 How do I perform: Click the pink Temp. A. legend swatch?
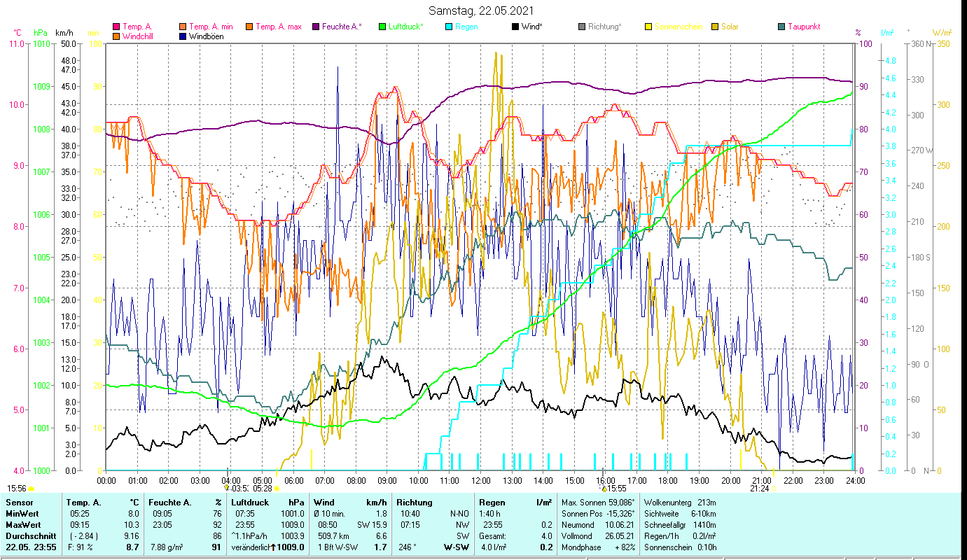(116, 27)
